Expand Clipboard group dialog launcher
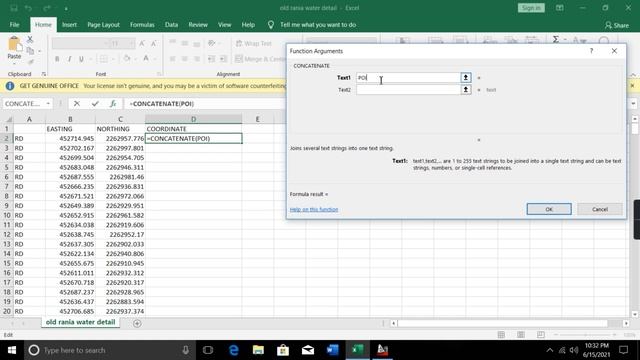 point(44,74)
